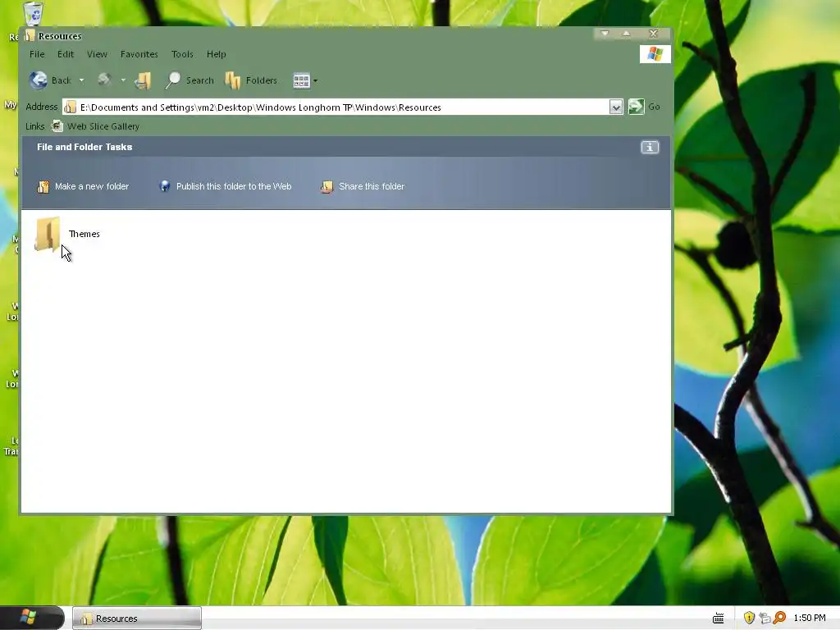Image resolution: width=840 pixels, height=630 pixels.
Task: Click Make a new folder
Action: (x=83, y=186)
